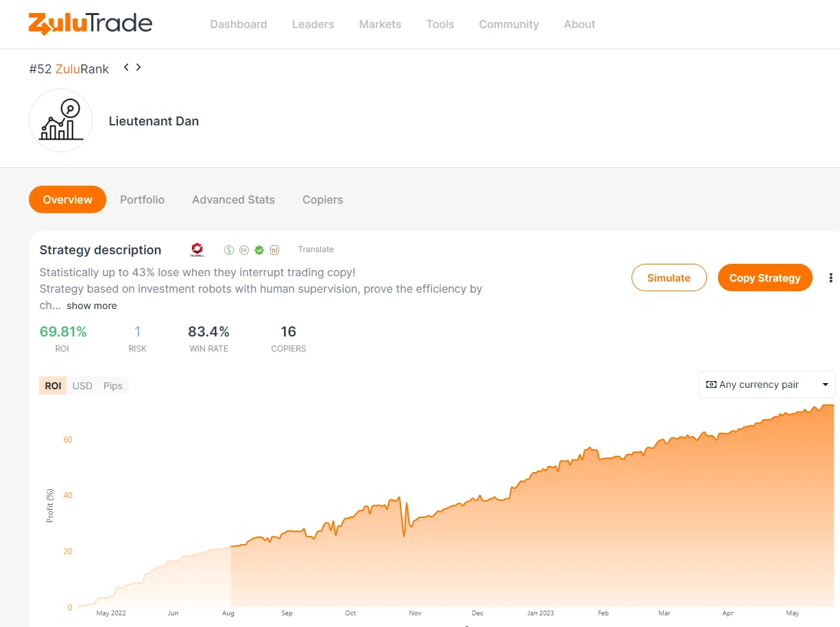Click the 69.81% ROI value
The height and width of the screenshot is (627, 840).
[63, 332]
